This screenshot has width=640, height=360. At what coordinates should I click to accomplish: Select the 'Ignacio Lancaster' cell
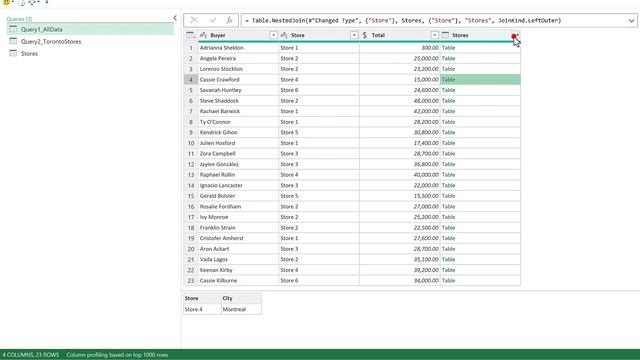[x=238, y=185]
